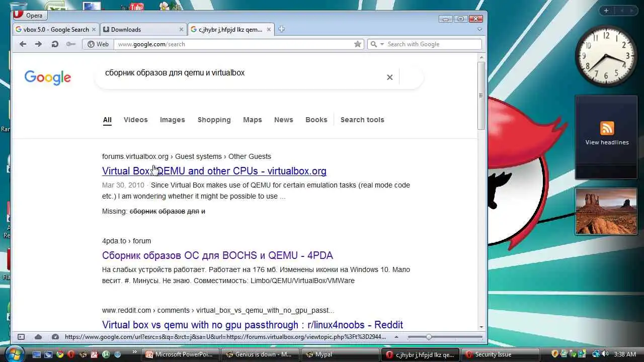
Task: Open View headlines RSS gadget
Action: point(607,137)
